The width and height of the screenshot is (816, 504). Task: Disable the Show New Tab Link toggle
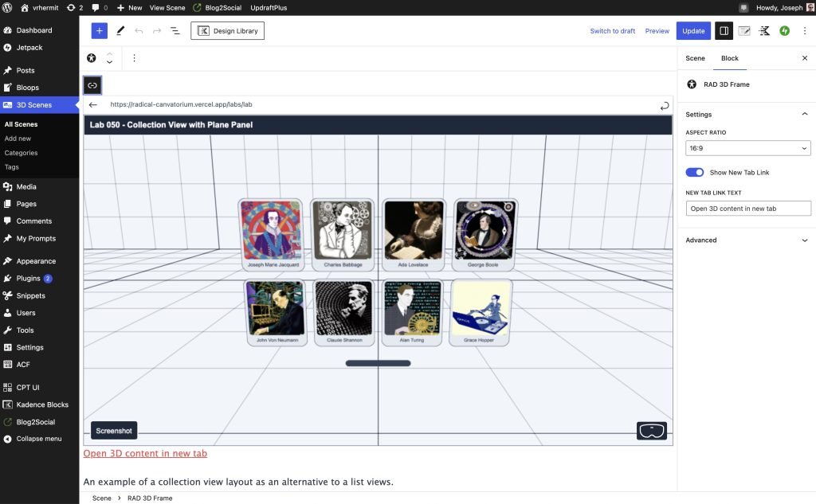pos(695,172)
